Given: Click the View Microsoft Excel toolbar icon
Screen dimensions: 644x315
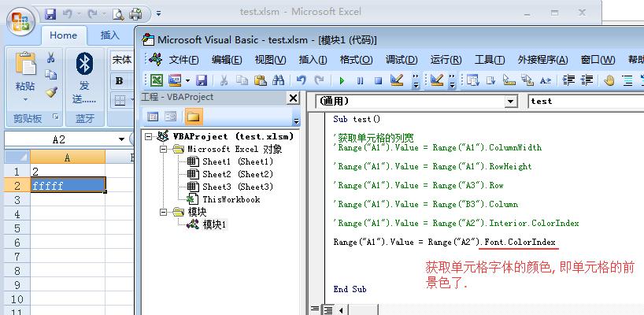Looking at the screenshot, I should pyautogui.click(x=157, y=80).
